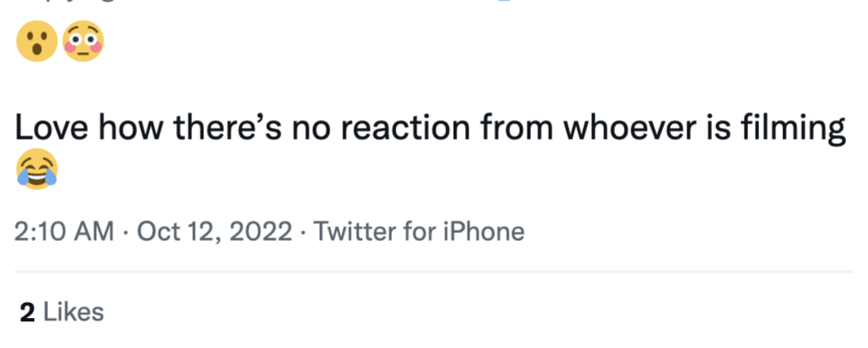Click the "Likes" label text
This screenshot has width=868, height=348.
point(74,312)
